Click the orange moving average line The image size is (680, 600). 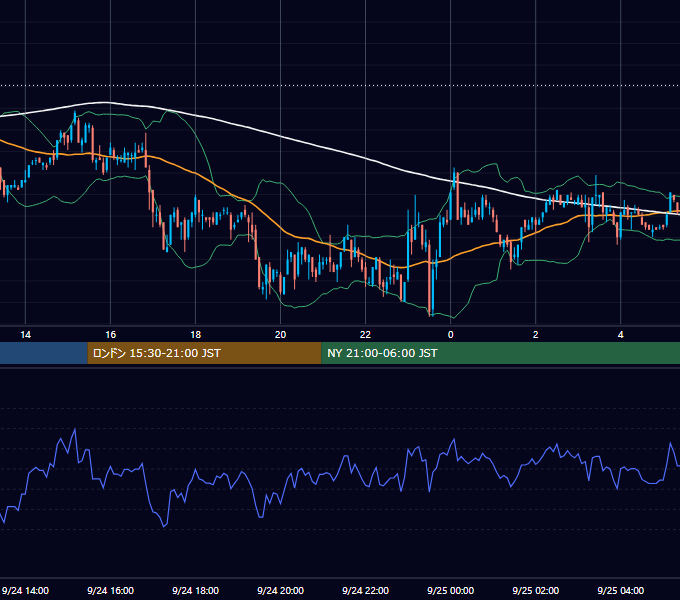[195, 174]
